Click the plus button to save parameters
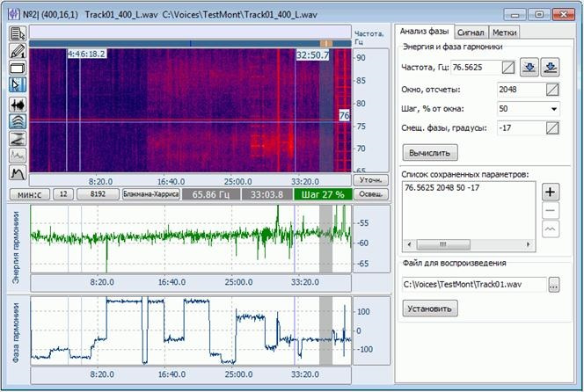The height and width of the screenshot is (392, 584). [550, 192]
